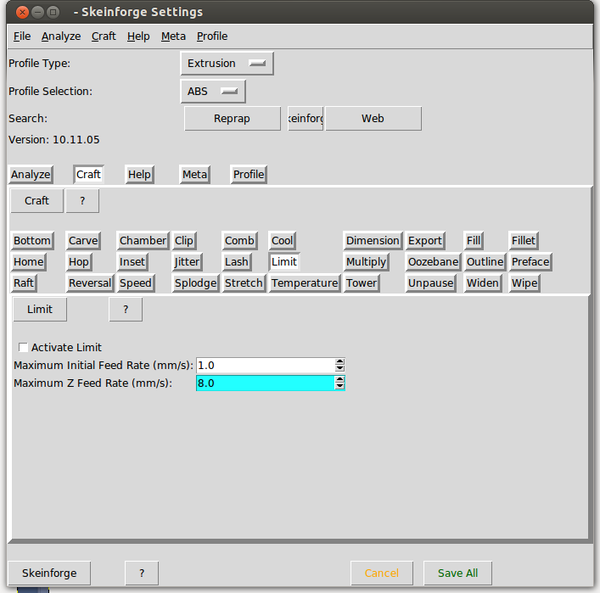
Task: Click the Reprap search button
Action: pos(232,118)
